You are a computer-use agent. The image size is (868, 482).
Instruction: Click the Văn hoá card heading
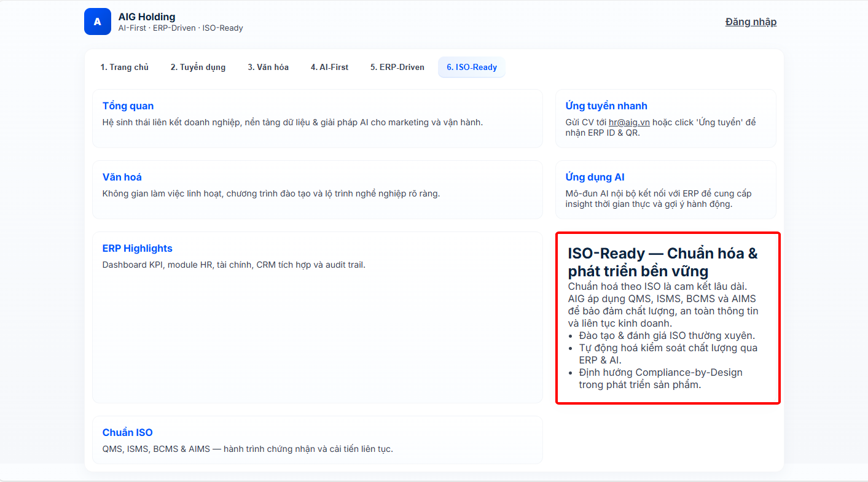tap(122, 177)
